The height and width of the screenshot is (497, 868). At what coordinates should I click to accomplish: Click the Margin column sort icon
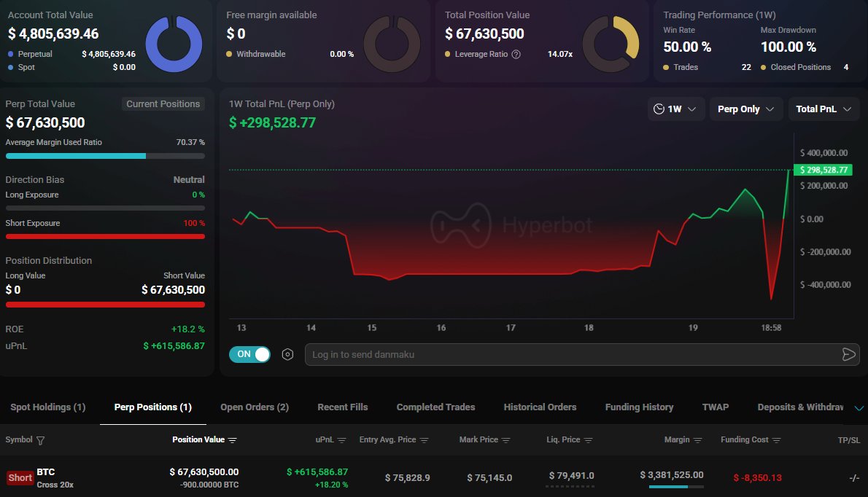click(698, 440)
